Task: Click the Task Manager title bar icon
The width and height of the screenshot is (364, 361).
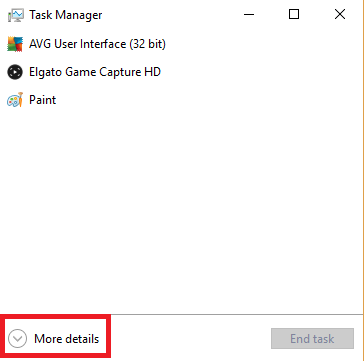Action: point(15,15)
